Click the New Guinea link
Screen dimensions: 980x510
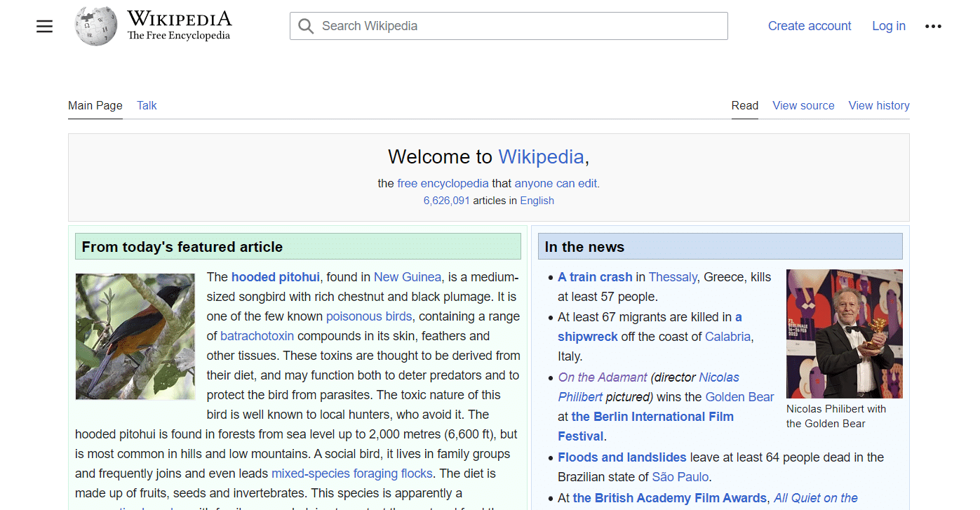click(x=408, y=277)
